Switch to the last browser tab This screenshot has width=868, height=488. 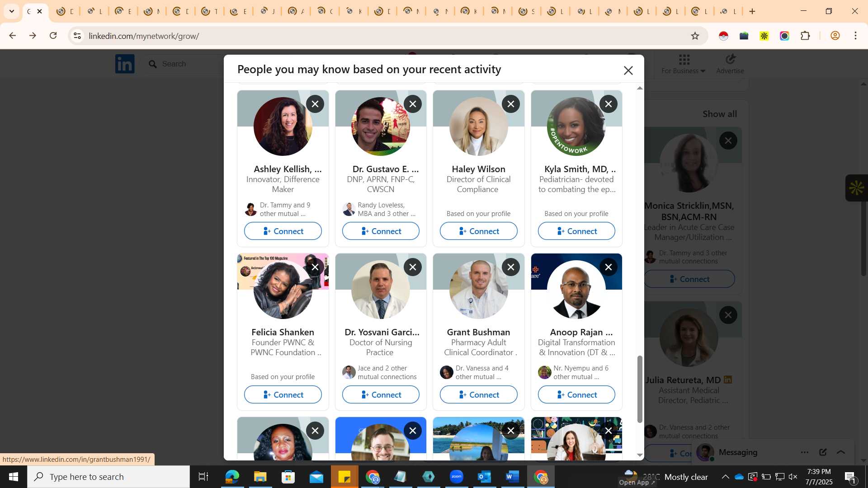pos(728,11)
